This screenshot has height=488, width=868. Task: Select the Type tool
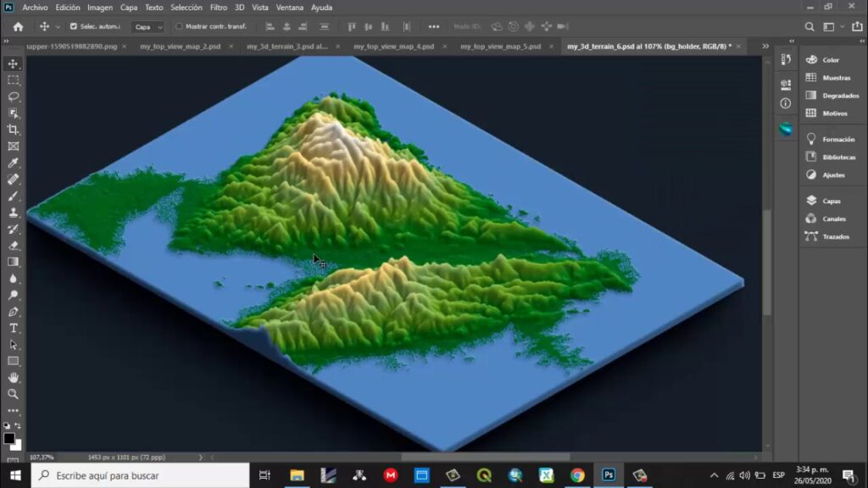(12, 328)
